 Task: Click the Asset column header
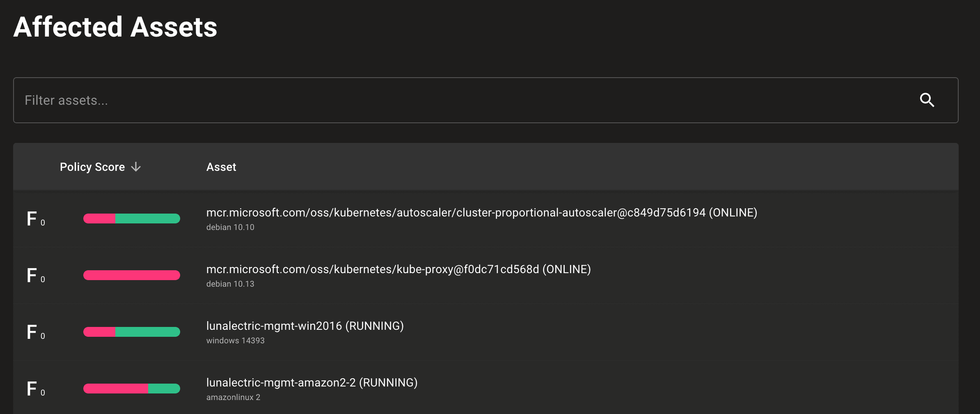(x=221, y=167)
